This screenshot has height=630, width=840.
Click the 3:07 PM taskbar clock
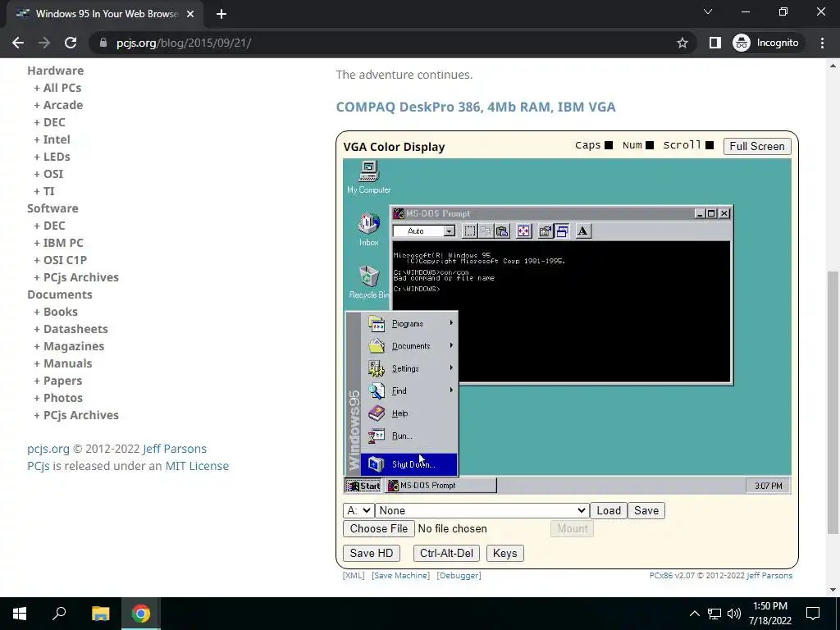768,486
